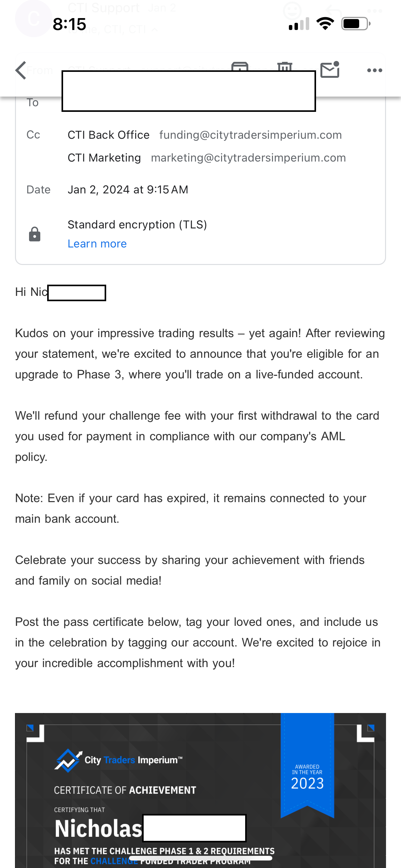This screenshot has height=868, width=401.
Task: Tap the padlock encryption icon
Action: click(35, 234)
